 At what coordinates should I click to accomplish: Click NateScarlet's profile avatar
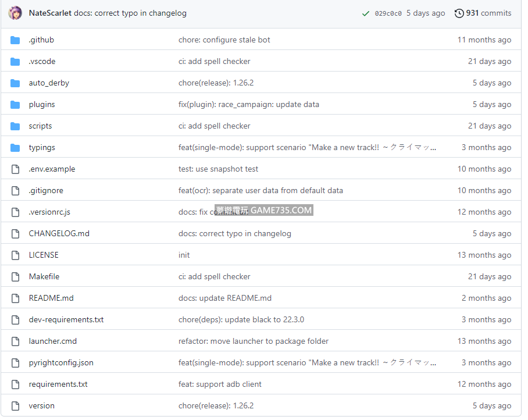(x=15, y=13)
